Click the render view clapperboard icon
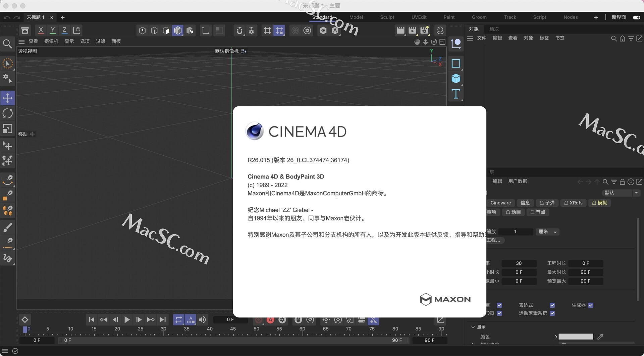644x356 pixels. 400,31
